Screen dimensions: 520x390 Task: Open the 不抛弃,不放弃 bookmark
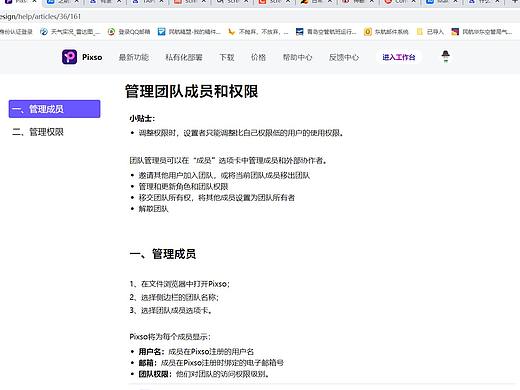tap(258, 32)
